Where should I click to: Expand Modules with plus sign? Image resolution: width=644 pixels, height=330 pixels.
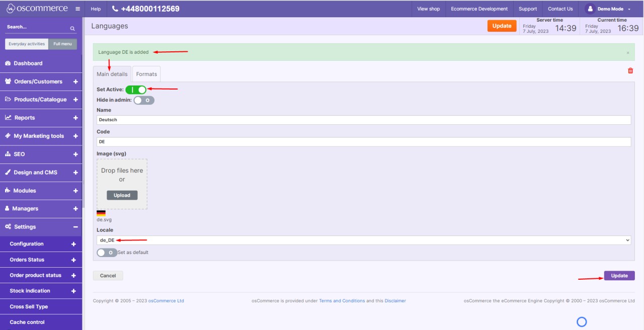pyautogui.click(x=75, y=190)
